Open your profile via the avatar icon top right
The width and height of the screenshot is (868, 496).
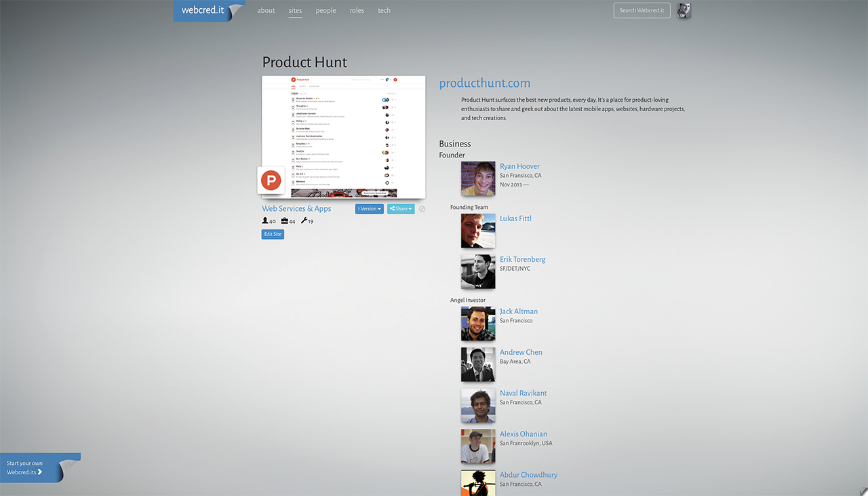[684, 10]
